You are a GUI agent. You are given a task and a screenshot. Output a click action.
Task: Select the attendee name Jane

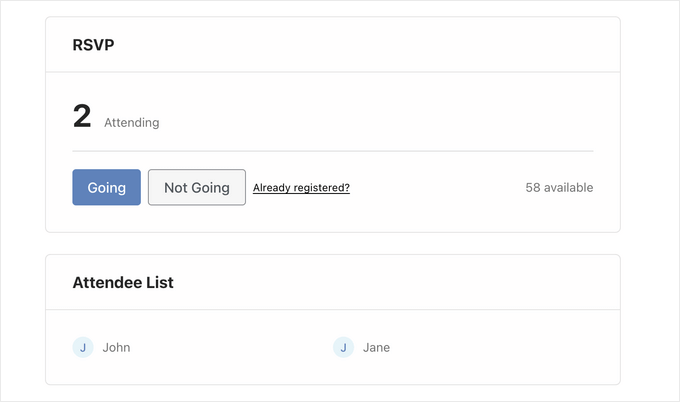coord(377,348)
